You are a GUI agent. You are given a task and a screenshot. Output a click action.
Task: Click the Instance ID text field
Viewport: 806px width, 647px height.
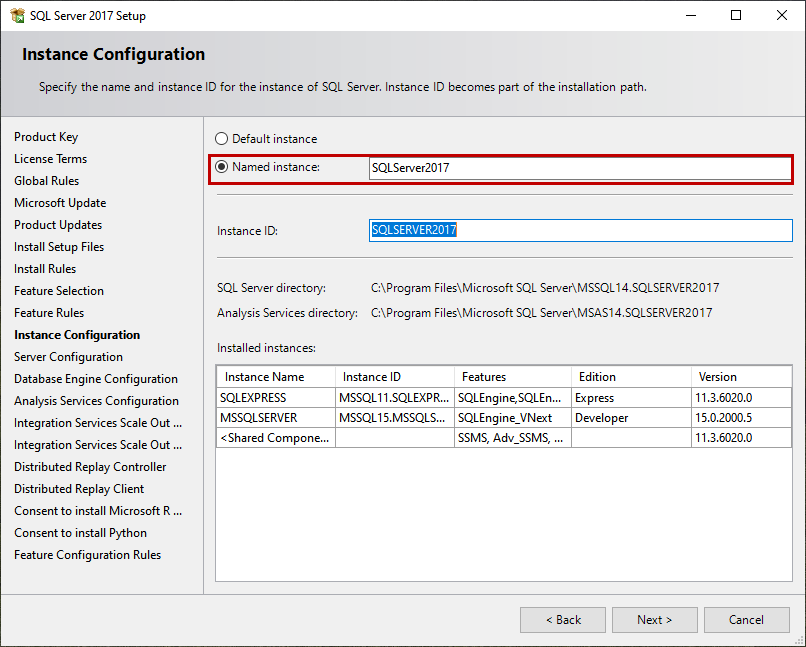(580, 230)
